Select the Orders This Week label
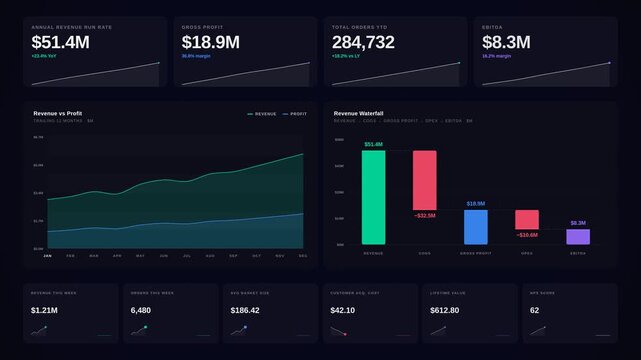Viewport: 641px width, 360px height. point(152,293)
